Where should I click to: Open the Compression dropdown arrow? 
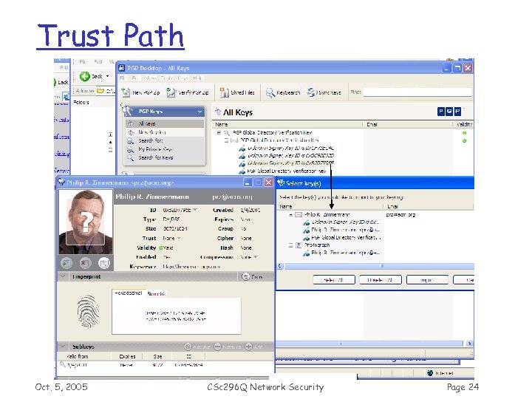(x=256, y=257)
